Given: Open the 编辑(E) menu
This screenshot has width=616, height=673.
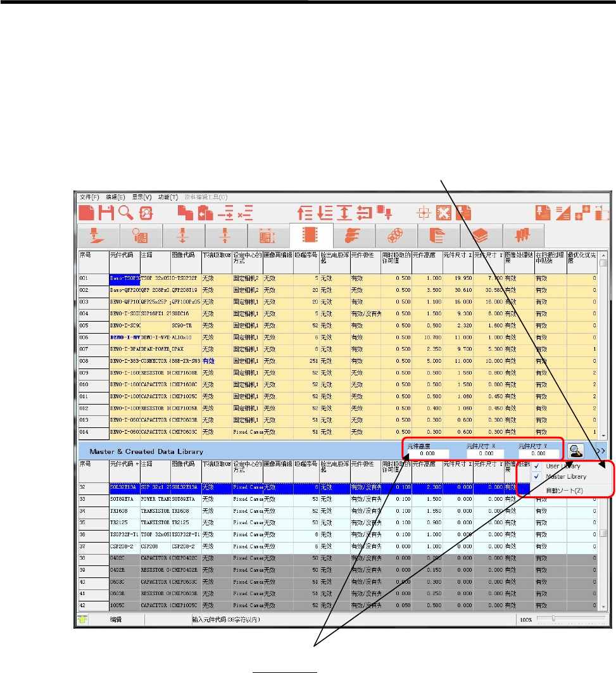Looking at the screenshot, I should 115,197.
